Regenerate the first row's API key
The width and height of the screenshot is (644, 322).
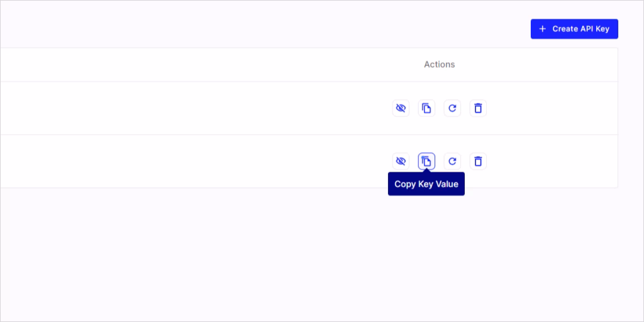pyautogui.click(x=452, y=108)
